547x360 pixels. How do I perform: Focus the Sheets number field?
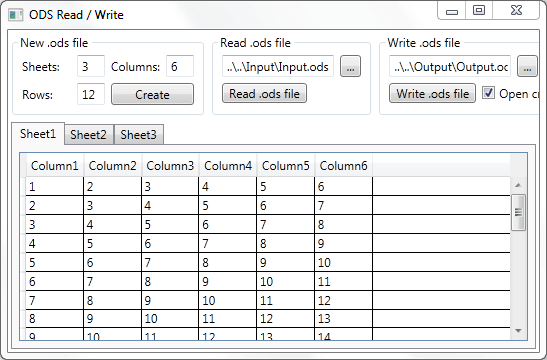[91, 66]
